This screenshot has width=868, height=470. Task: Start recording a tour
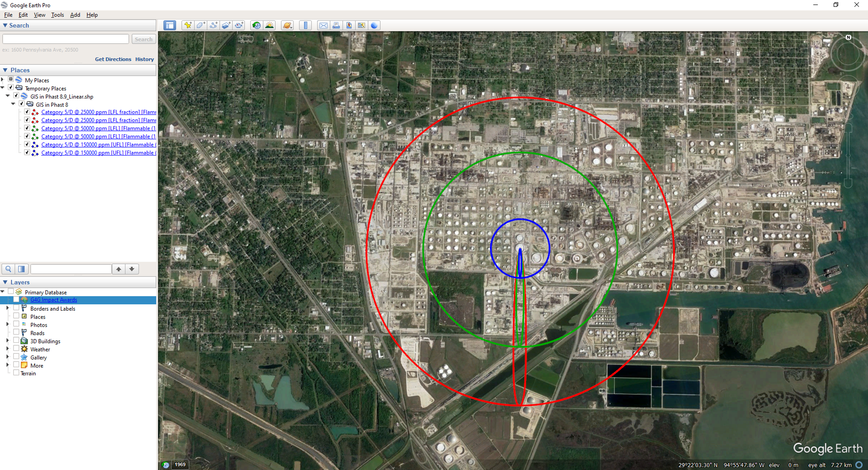[x=239, y=25]
